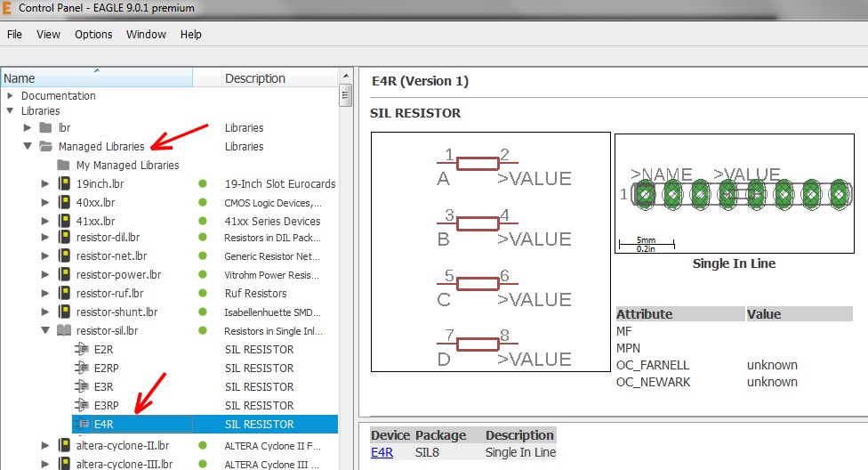Viewport: 868px width, 470px height.
Task: Click the E3R device icon
Action: (x=82, y=386)
